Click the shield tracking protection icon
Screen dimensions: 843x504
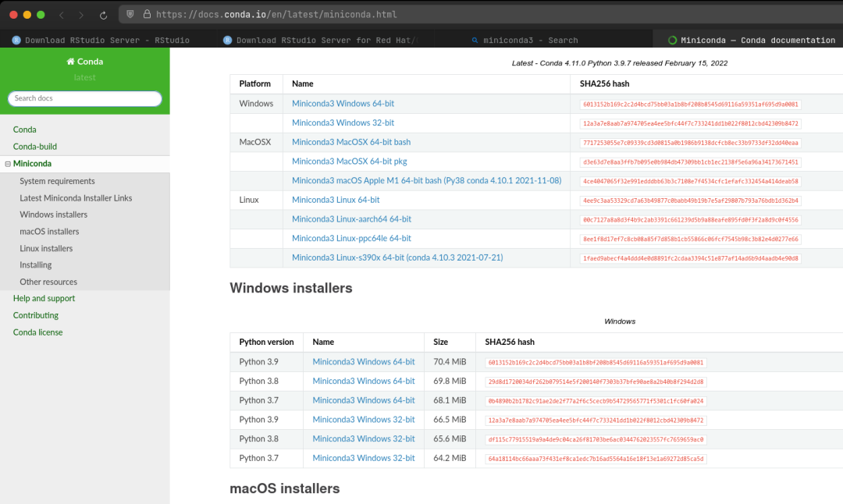pyautogui.click(x=130, y=15)
